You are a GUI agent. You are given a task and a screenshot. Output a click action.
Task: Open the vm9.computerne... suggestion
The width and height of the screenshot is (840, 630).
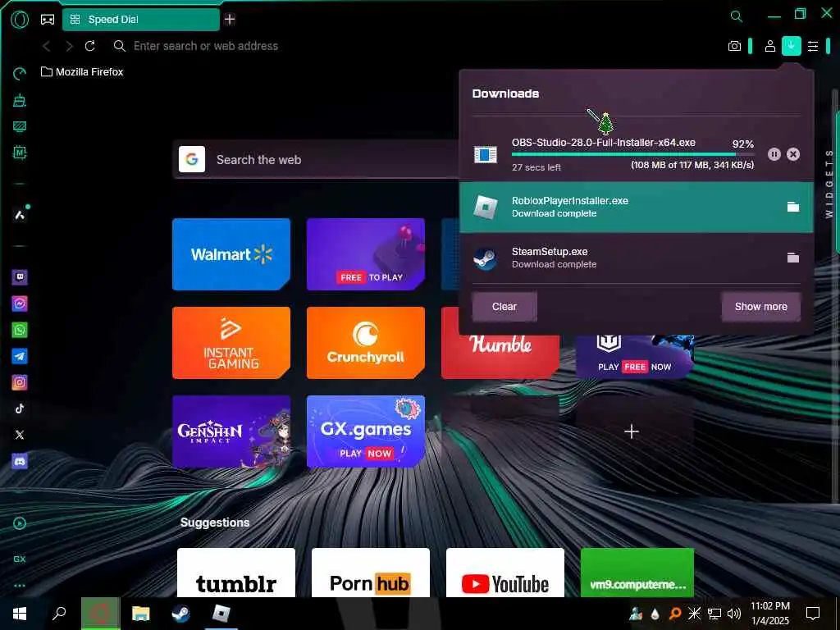(x=637, y=573)
